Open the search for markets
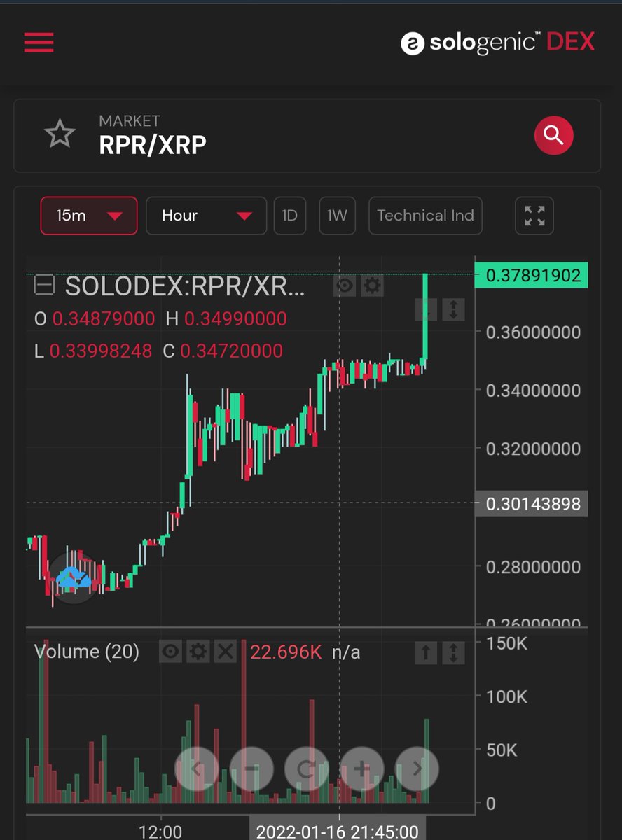The width and height of the screenshot is (622, 840). (553, 135)
